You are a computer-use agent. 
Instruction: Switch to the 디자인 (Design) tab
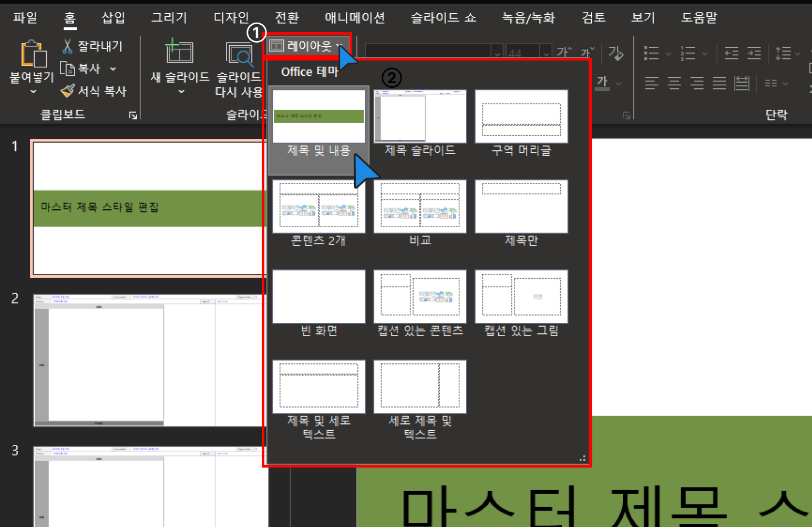point(231,18)
